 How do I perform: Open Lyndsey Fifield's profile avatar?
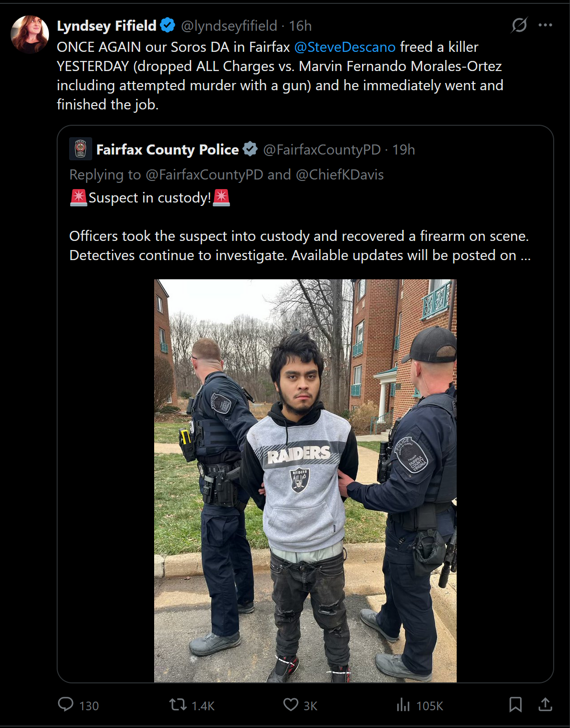tap(30, 34)
